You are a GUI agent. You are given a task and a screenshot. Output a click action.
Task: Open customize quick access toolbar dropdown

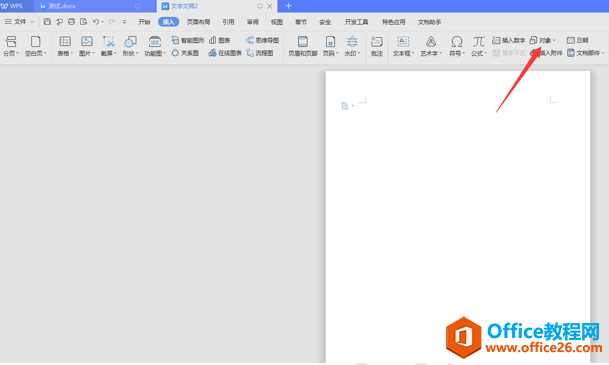[124, 22]
